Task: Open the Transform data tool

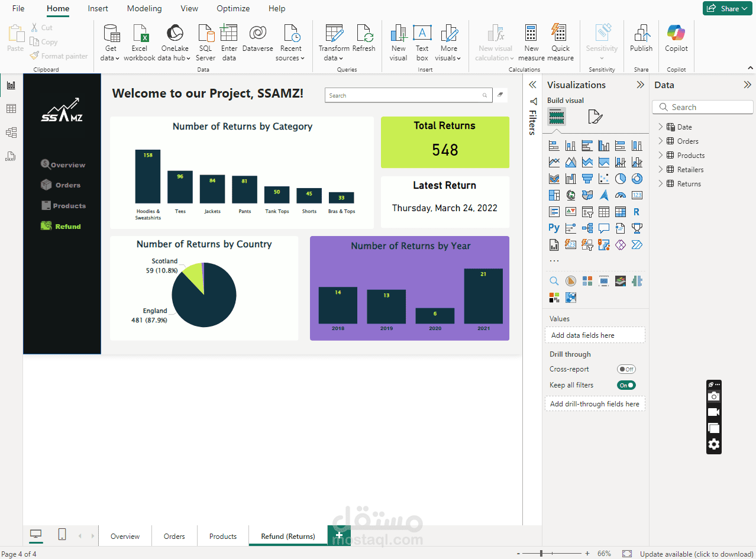Action: pos(334,43)
